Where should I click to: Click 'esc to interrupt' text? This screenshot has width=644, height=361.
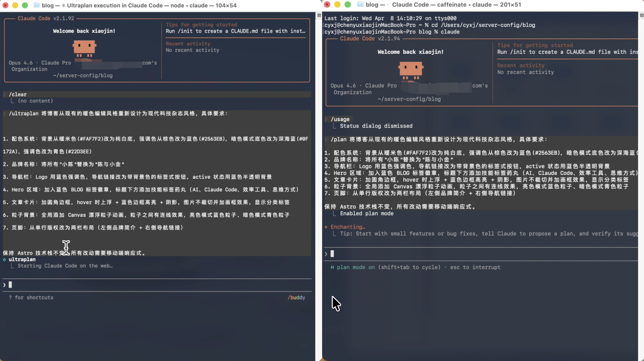tap(475, 267)
